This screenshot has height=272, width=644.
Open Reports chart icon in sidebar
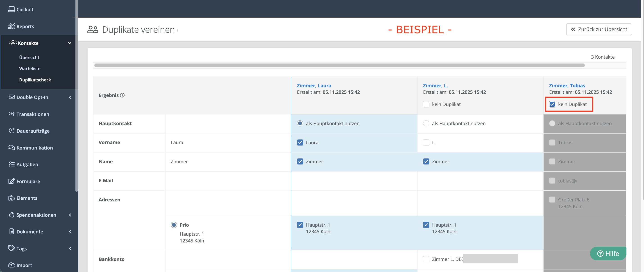coord(11,26)
